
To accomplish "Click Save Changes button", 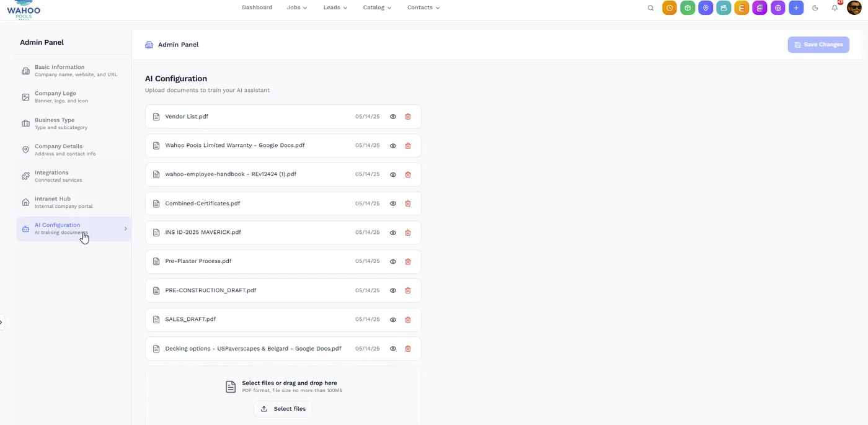I will point(818,45).
